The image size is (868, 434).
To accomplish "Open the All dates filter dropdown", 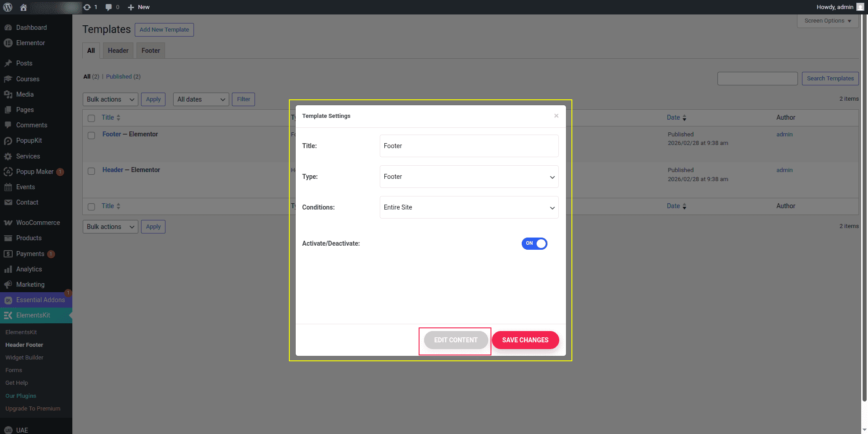I will pyautogui.click(x=201, y=99).
